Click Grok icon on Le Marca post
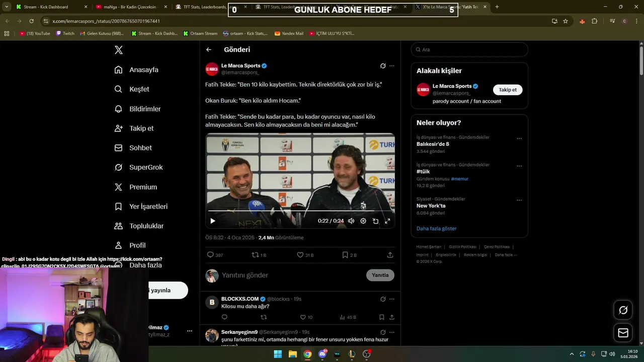The image size is (644, 362). 383,66
